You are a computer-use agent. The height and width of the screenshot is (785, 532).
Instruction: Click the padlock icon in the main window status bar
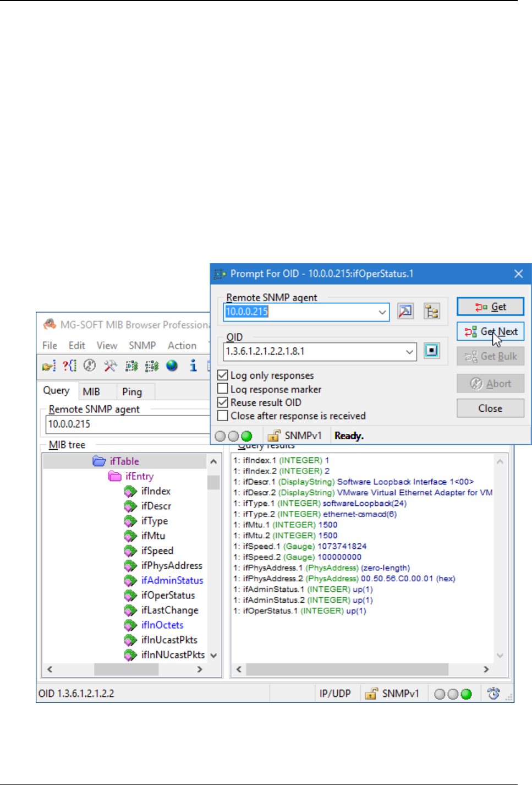[371, 694]
